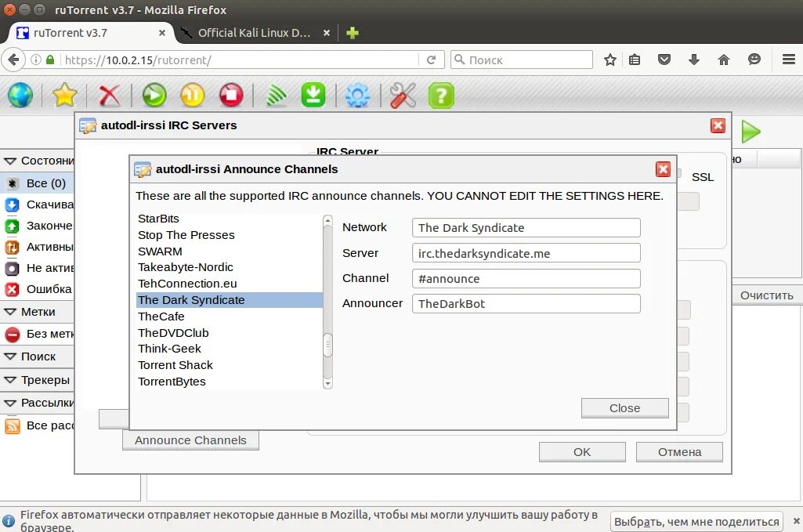Select TheDVDClub in the channel list
The width and height of the screenshot is (803, 532).
[230, 333]
